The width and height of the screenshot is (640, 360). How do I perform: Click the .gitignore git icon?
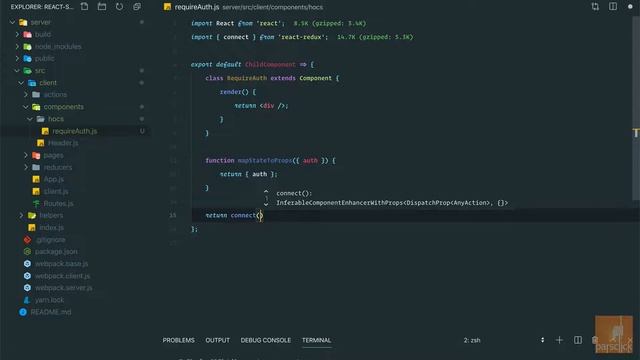[x=27, y=240]
